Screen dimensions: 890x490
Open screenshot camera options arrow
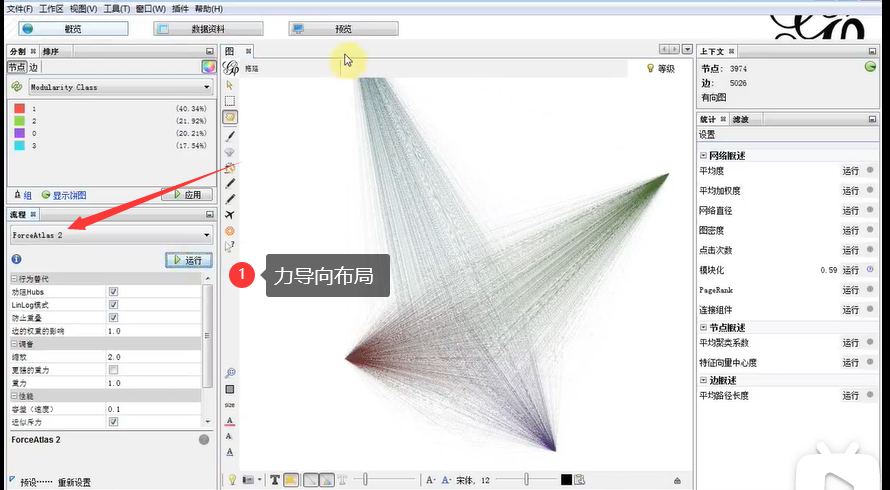click(259, 480)
